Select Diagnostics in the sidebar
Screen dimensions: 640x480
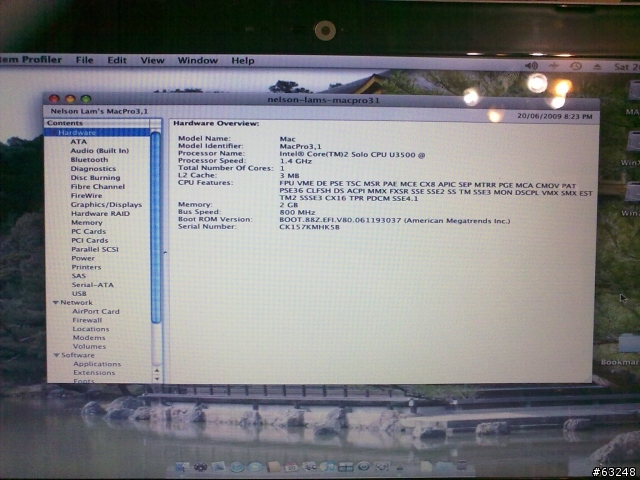click(x=93, y=169)
